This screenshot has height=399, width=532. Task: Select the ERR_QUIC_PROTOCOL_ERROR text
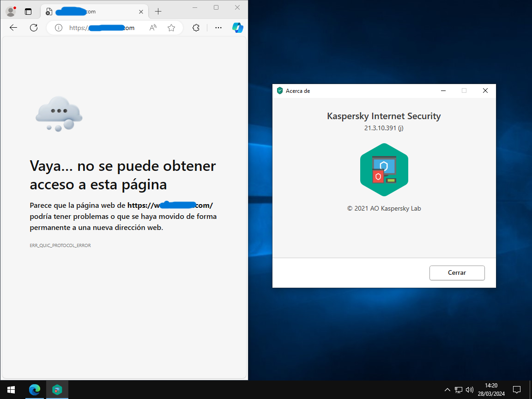click(x=60, y=245)
